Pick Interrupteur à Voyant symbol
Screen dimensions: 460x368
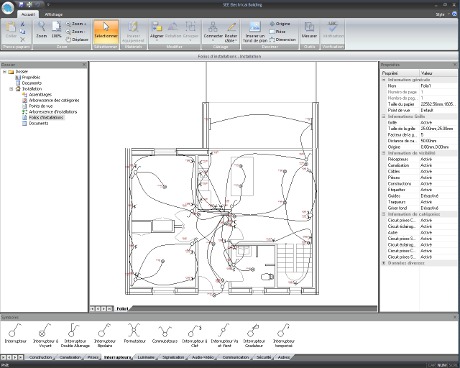pos(45,335)
